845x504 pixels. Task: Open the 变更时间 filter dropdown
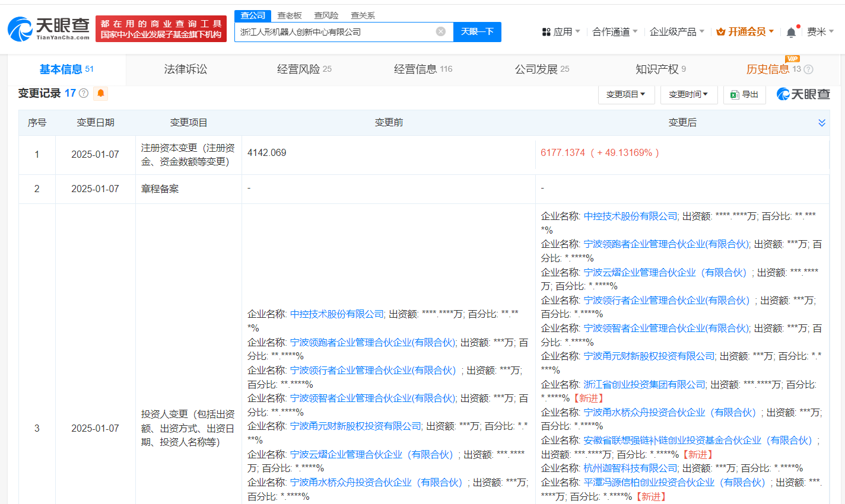(x=688, y=94)
